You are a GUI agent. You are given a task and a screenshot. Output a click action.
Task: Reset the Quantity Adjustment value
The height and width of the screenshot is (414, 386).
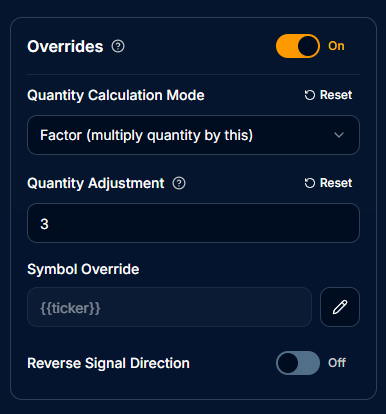click(328, 183)
